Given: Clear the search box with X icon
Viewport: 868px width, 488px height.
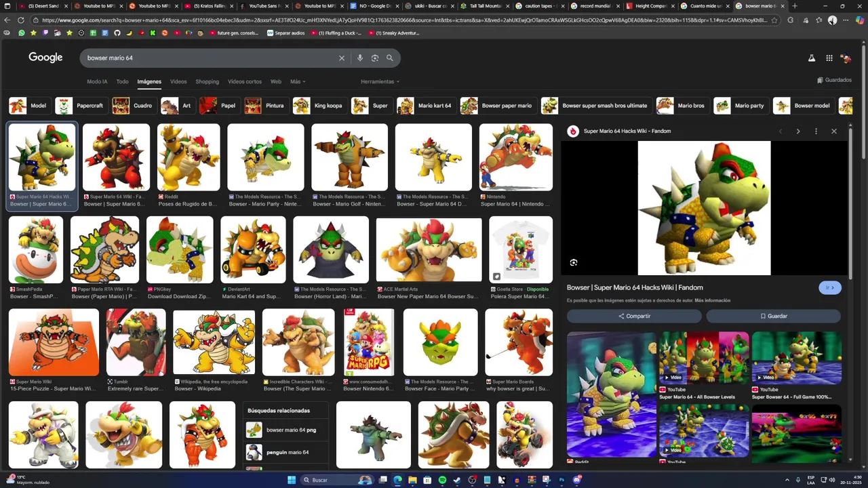Looking at the screenshot, I should coord(342,58).
